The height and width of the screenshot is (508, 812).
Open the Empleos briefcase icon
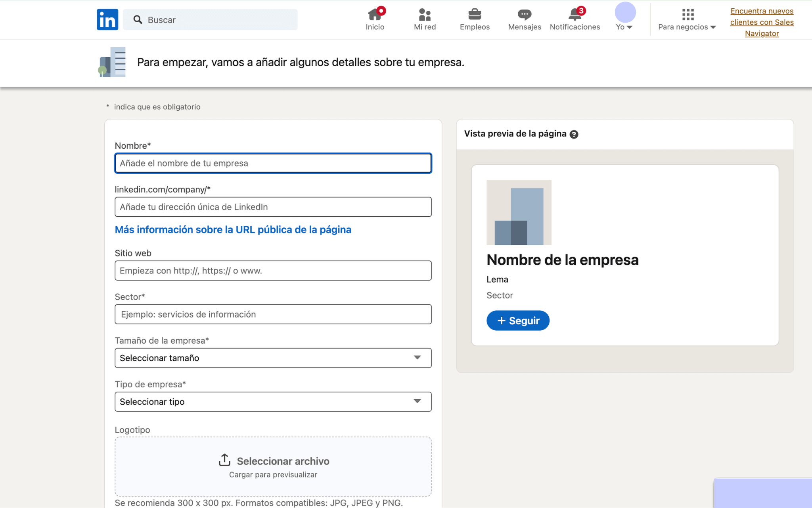point(475,15)
